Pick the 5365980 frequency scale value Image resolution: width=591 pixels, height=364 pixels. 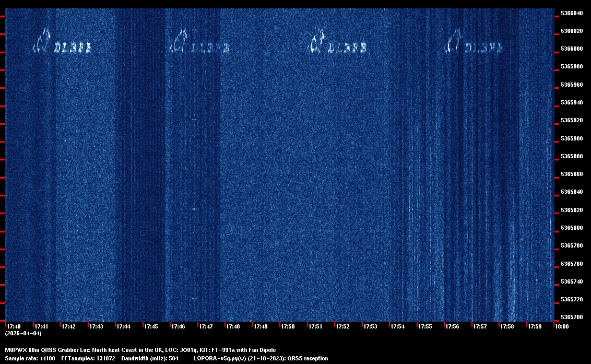pyautogui.click(x=572, y=67)
